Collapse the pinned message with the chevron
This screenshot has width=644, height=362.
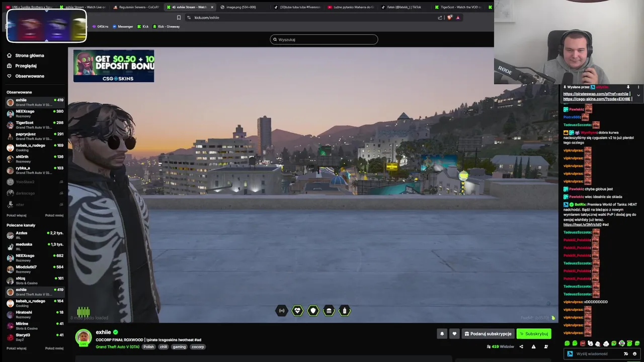pos(638,95)
